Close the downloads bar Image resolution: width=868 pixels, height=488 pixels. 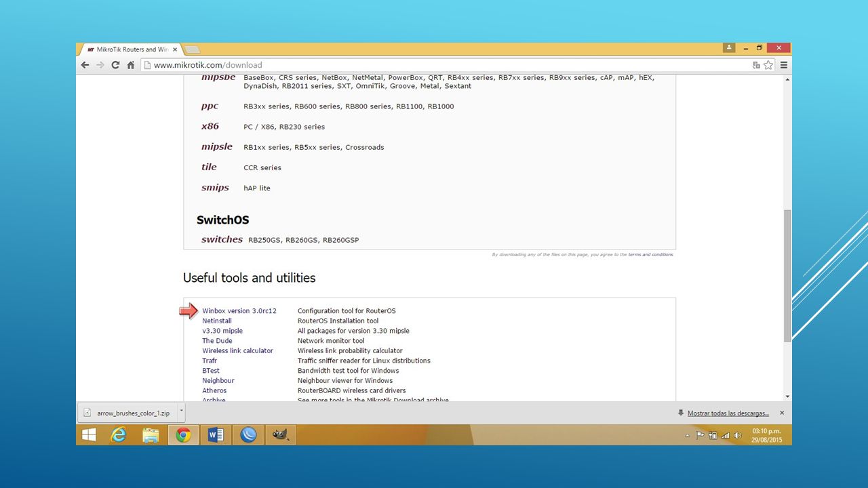tap(782, 413)
